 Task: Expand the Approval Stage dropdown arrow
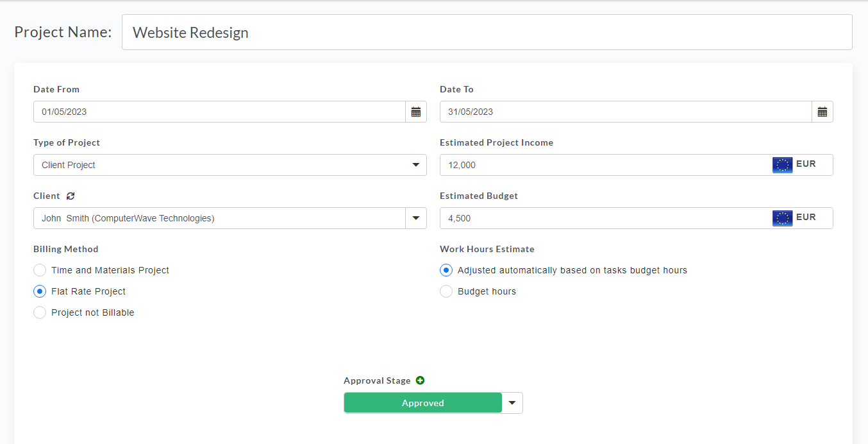pyautogui.click(x=512, y=403)
